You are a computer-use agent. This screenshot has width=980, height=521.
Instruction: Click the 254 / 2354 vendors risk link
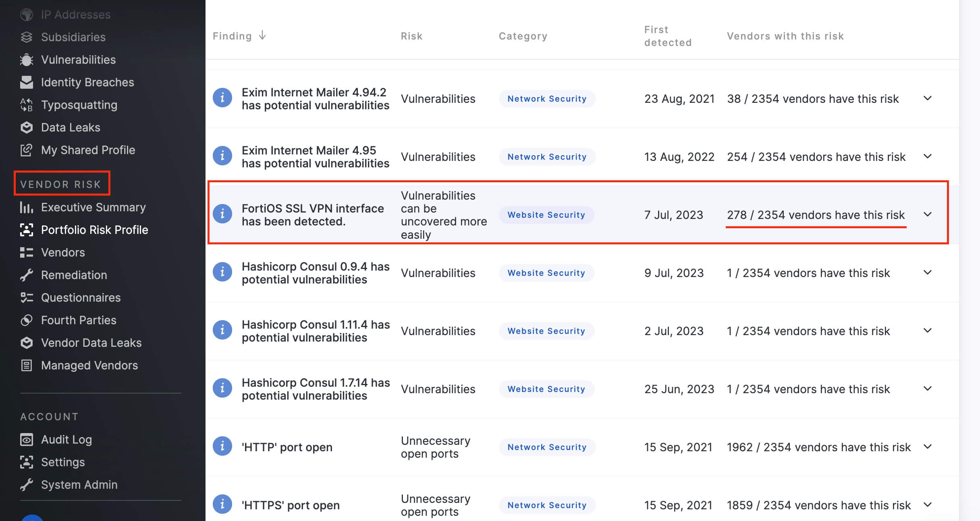tap(816, 156)
